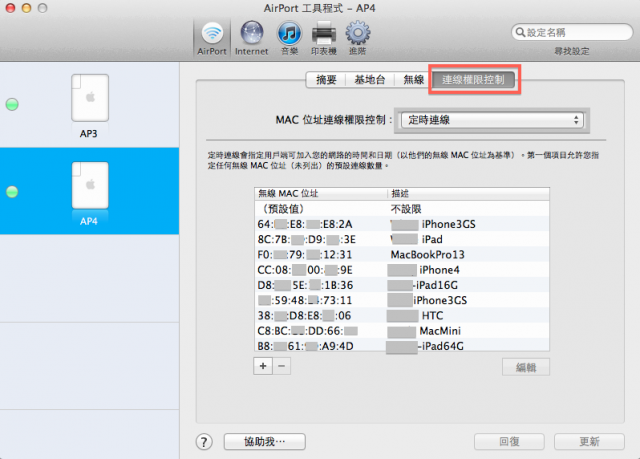Select the AP3 base station icon
This screenshot has width=640, height=459.
coord(90,98)
